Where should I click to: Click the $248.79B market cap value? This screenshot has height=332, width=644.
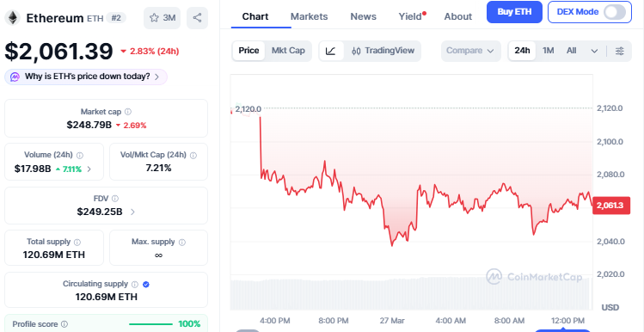tap(89, 125)
